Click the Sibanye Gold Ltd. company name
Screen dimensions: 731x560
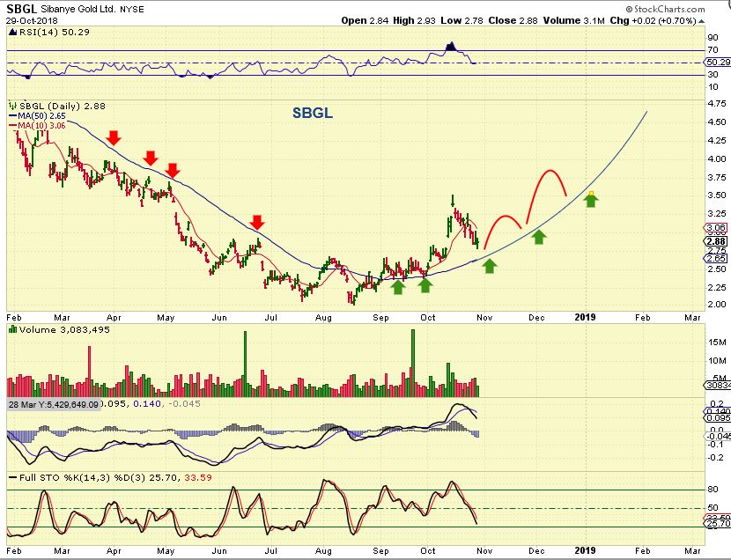(78, 9)
